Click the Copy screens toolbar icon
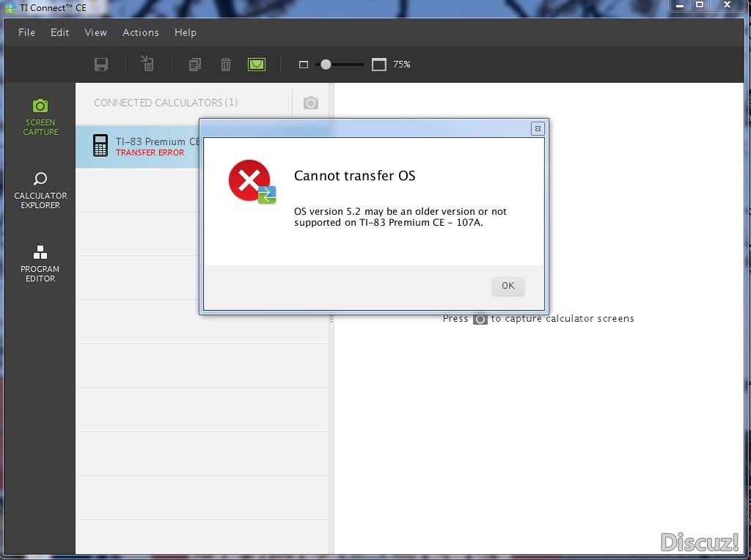The height and width of the screenshot is (560, 751). 195,65
